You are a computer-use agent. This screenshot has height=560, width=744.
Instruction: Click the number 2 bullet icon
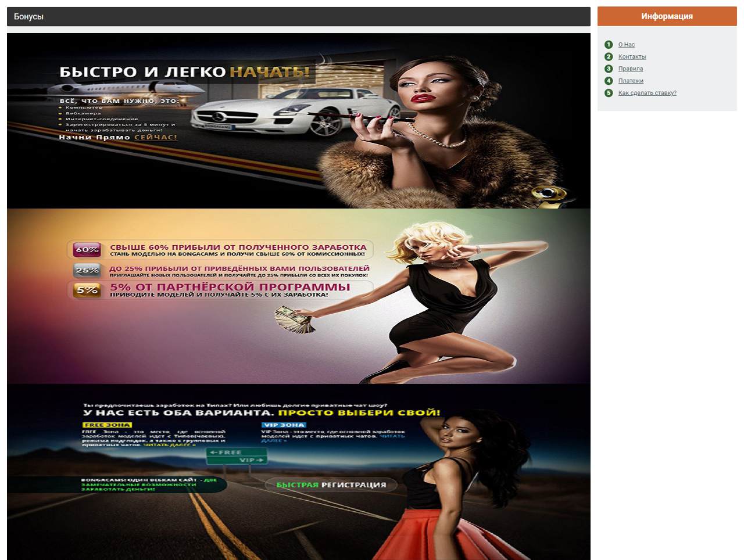[x=609, y=57]
